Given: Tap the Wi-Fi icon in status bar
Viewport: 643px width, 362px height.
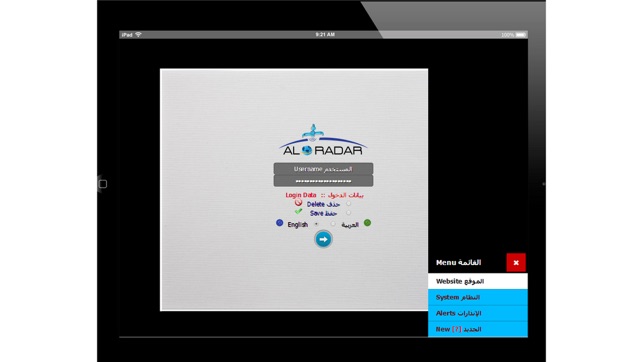Looking at the screenshot, I should (x=138, y=34).
